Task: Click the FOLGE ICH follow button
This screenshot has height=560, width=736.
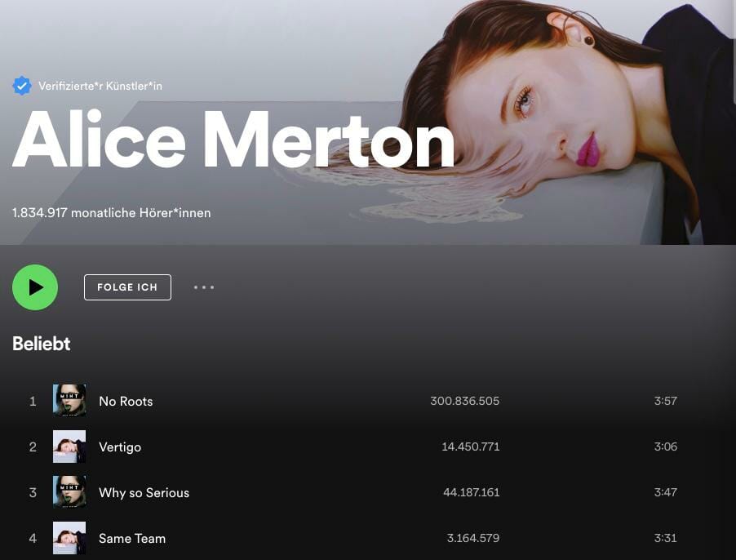Action: click(x=127, y=287)
